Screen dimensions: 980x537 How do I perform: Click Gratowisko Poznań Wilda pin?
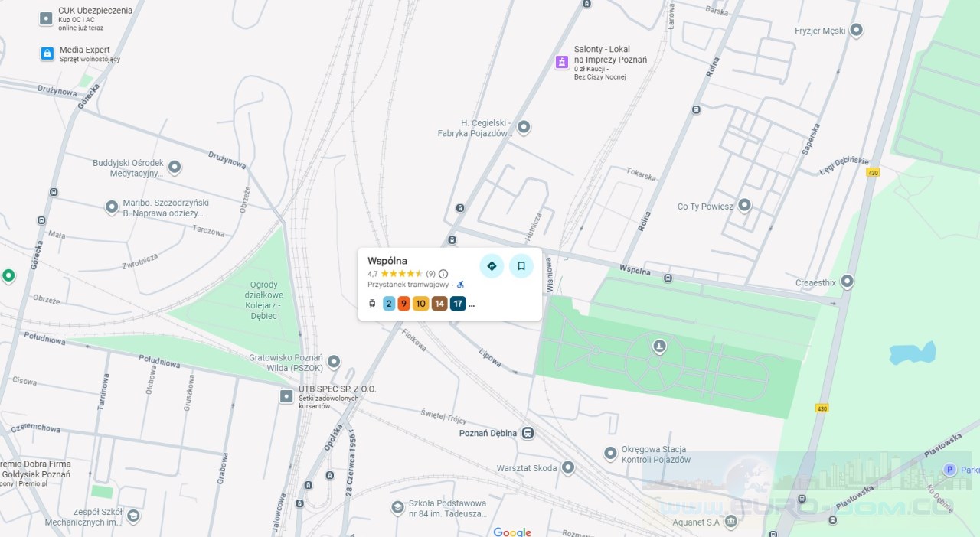(x=333, y=362)
